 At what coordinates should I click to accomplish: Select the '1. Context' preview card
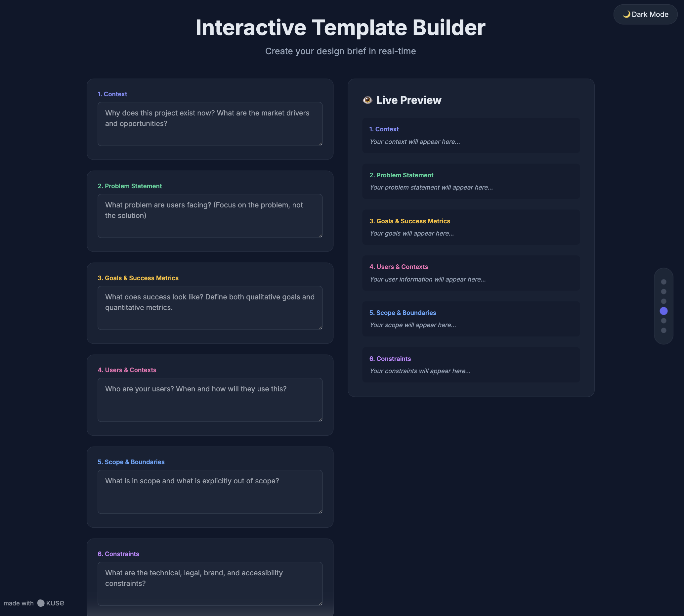pyautogui.click(x=471, y=135)
